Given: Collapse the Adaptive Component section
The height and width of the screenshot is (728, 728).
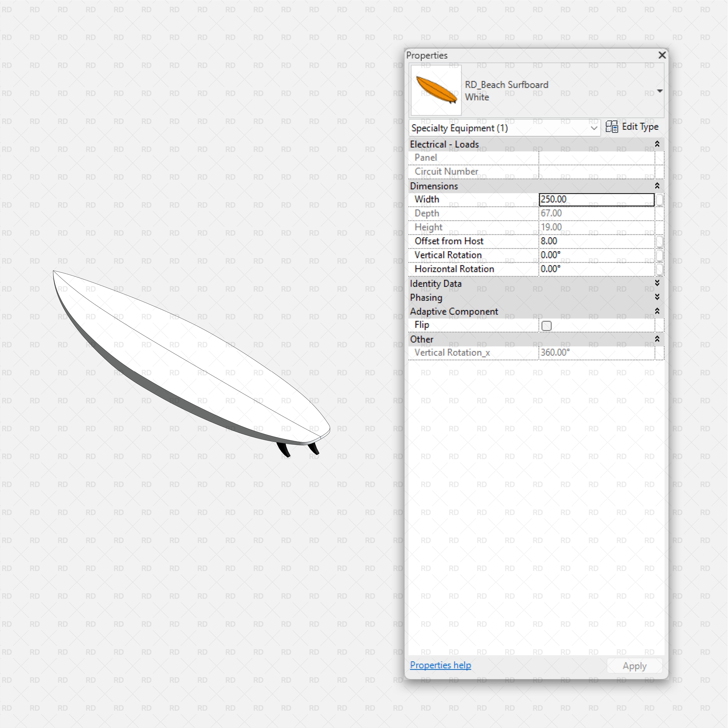Looking at the screenshot, I should pos(657,311).
